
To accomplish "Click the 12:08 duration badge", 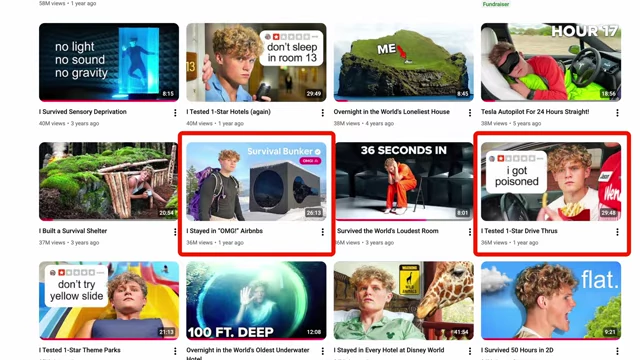I will click(x=314, y=332).
